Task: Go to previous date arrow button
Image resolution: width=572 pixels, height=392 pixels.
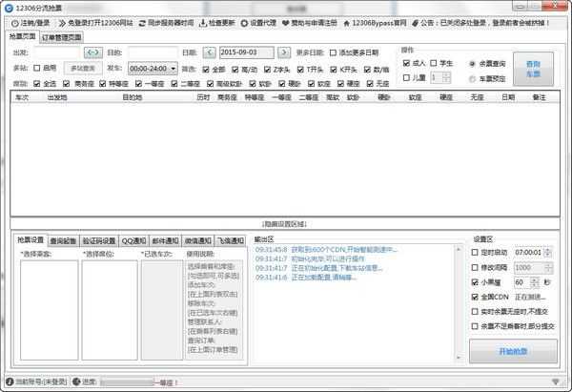Action: coord(209,52)
